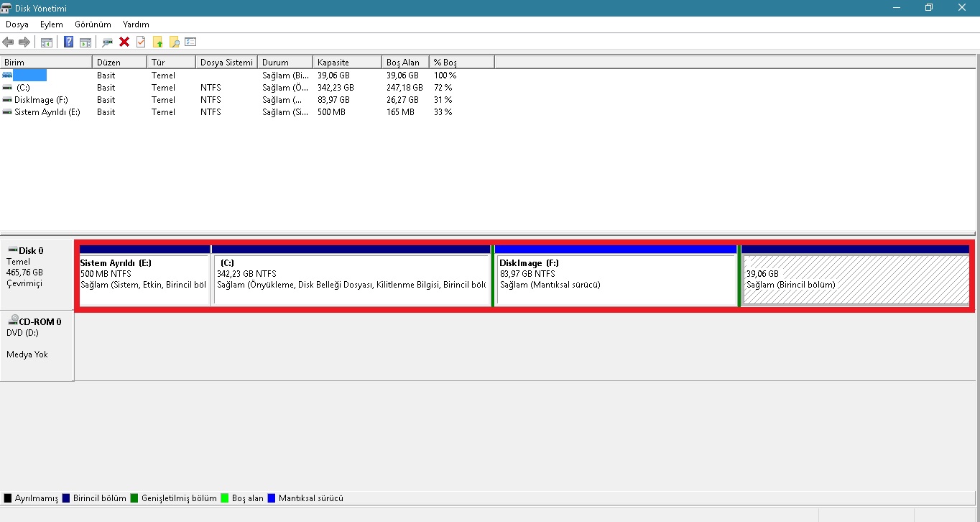Click the blue Mantıksal sürücü legend swatch
Image resolution: width=980 pixels, height=522 pixels.
tap(272, 498)
